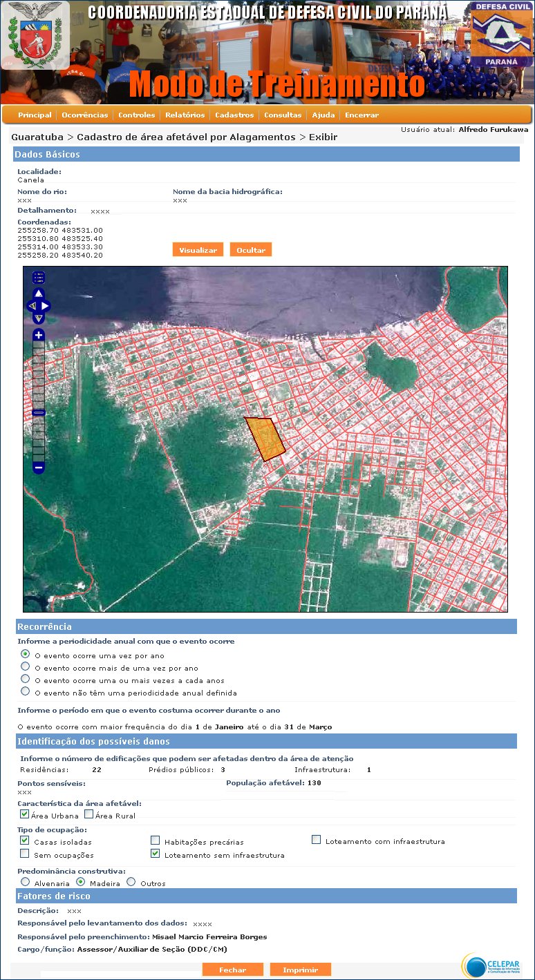Image resolution: width=535 pixels, height=980 pixels.
Task: Click the Visualizar button
Action: point(198,250)
